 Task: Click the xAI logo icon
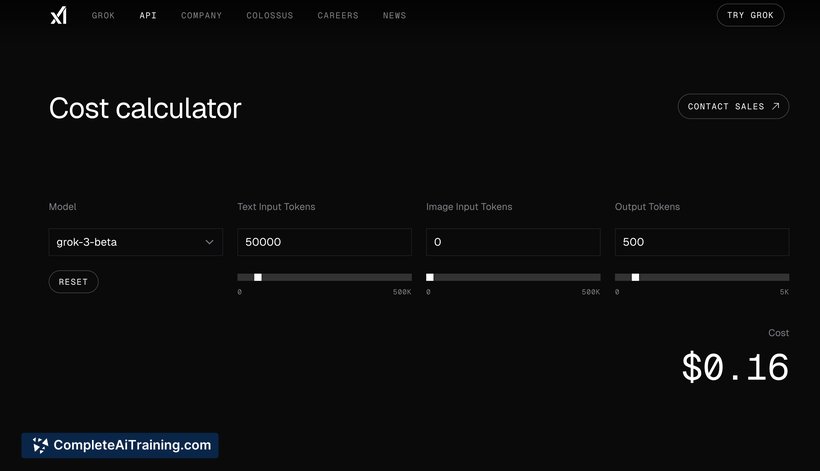coord(58,15)
